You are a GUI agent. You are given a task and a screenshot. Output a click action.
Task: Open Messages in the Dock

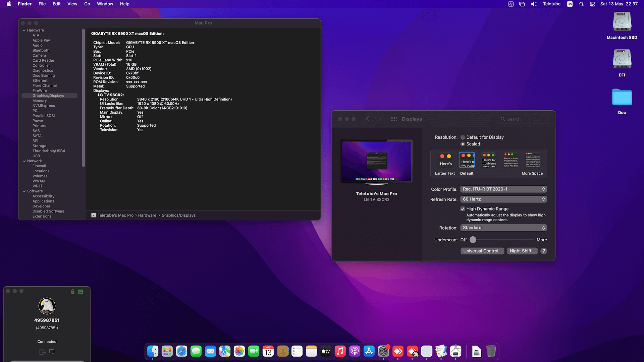196,351
